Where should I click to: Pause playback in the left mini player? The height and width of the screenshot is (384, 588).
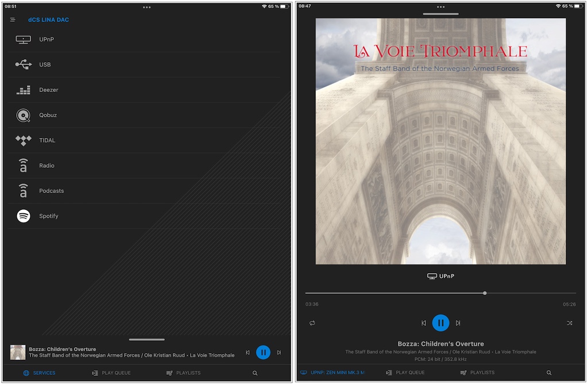click(263, 352)
